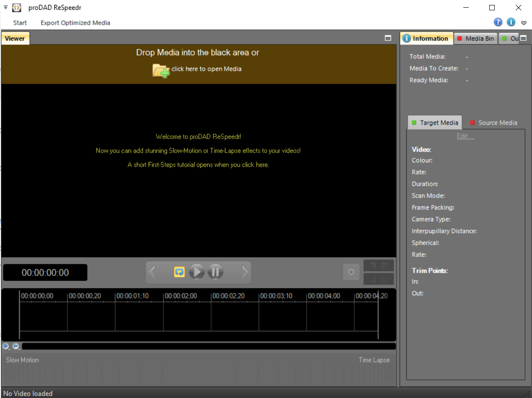Viewport: 532px width, 398px height.
Task: Click the Slow Motion / Time Lapse speed slider
Action: pos(198,374)
